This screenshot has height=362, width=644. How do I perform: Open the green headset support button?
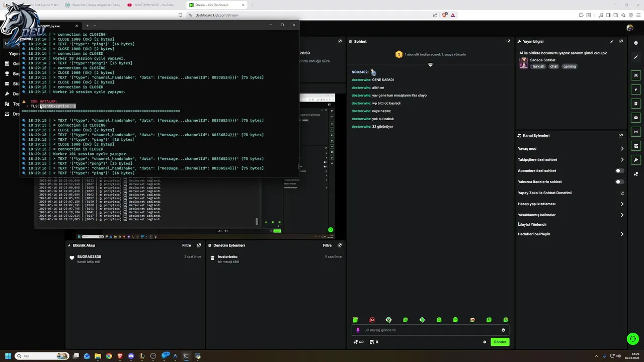point(632,338)
